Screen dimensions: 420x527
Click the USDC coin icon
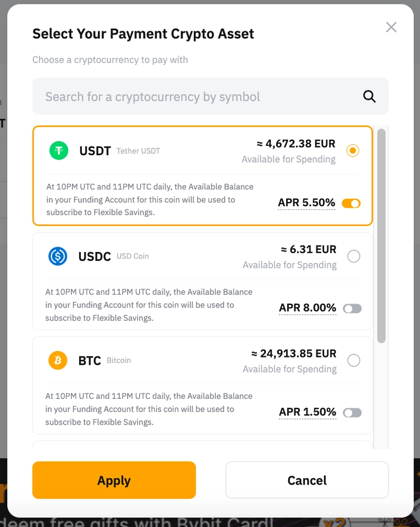click(x=58, y=256)
